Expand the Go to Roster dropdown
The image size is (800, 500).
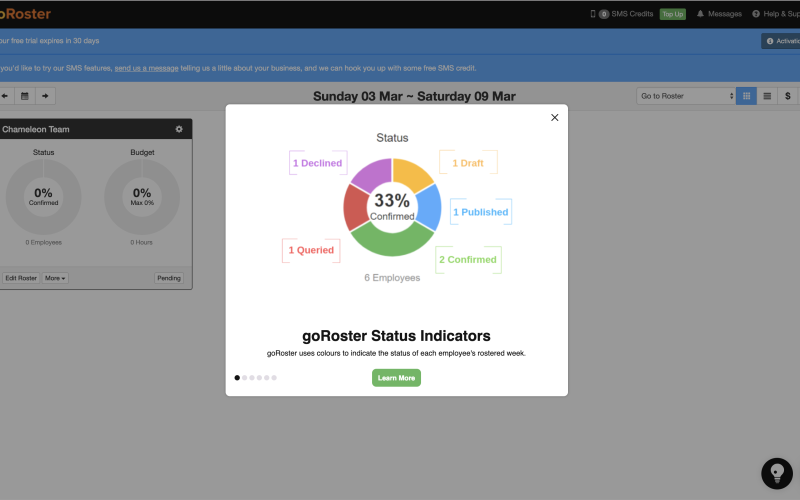[x=685, y=96]
